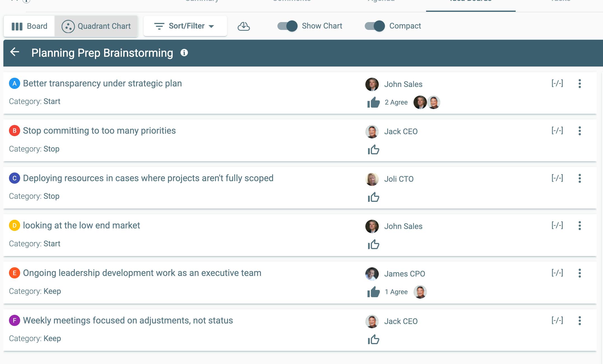
Task: Switch to the Board view
Action: (x=29, y=26)
